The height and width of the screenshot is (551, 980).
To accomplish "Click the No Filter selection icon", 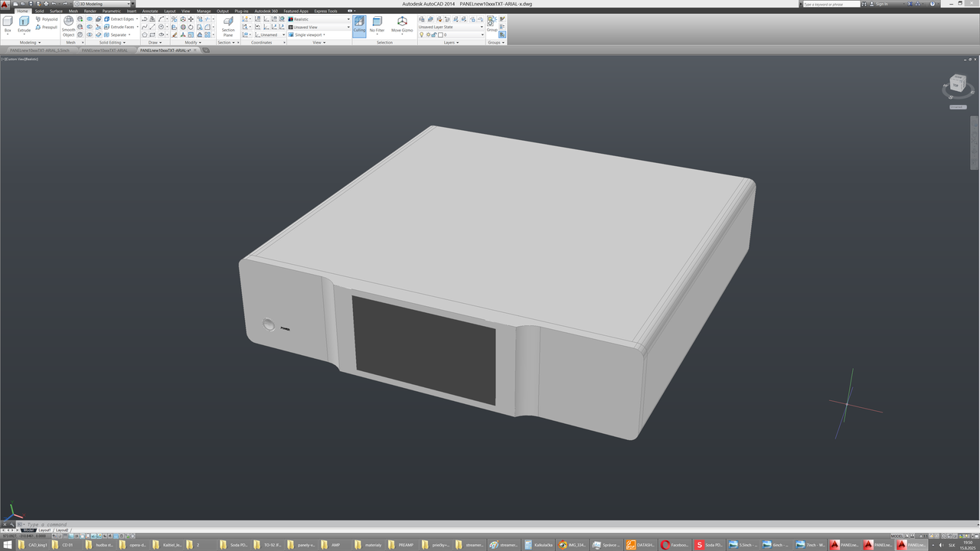I will click(x=377, y=26).
